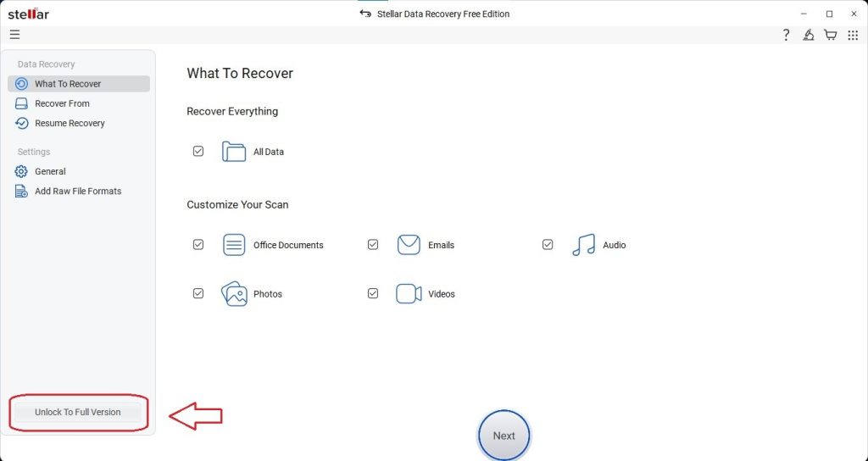Click the back arrow icon in title bar
The height and width of the screenshot is (461, 868).
(x=365, y=14)
